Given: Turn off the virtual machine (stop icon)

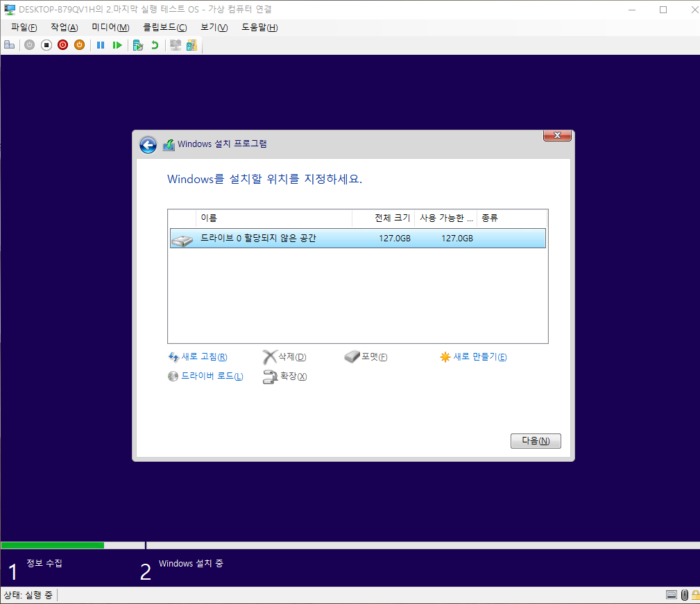Looking at the screenshot, I should [x=46, y=45].
